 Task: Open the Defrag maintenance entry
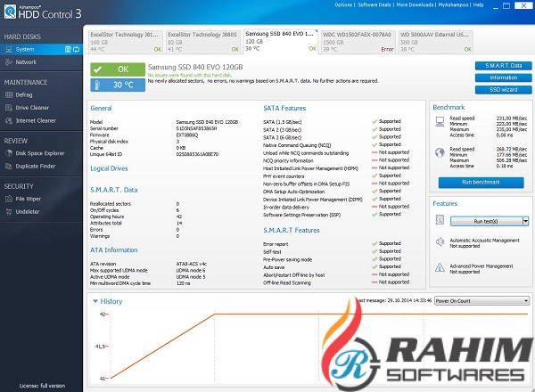[41, 94]
